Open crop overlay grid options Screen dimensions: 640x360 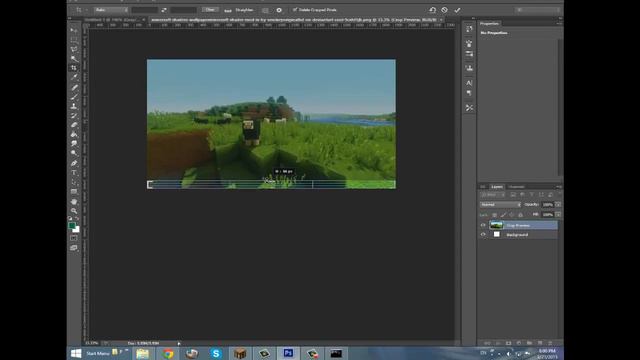(265, 10)
